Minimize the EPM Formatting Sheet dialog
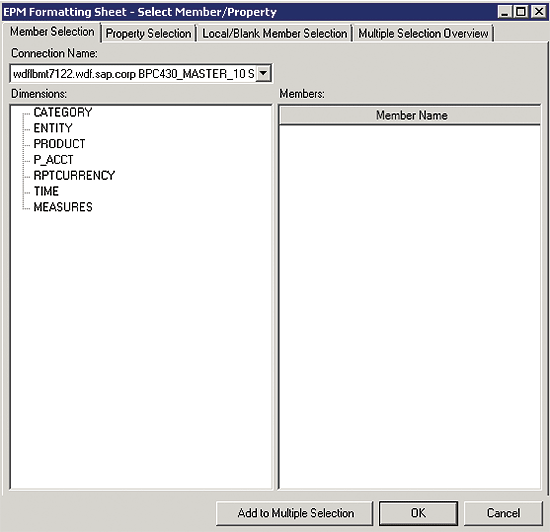 (504, 12)
